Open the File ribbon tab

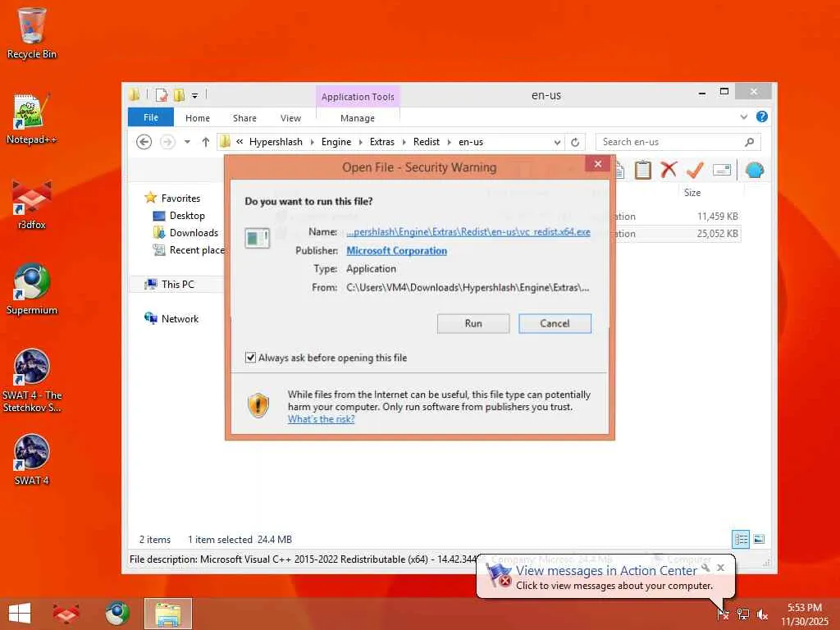pyautogui.click(x=151, y=117)
